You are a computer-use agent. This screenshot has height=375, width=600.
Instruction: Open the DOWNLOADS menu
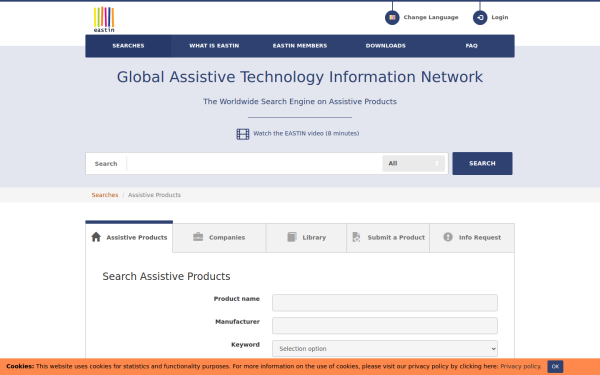point(385,46)
